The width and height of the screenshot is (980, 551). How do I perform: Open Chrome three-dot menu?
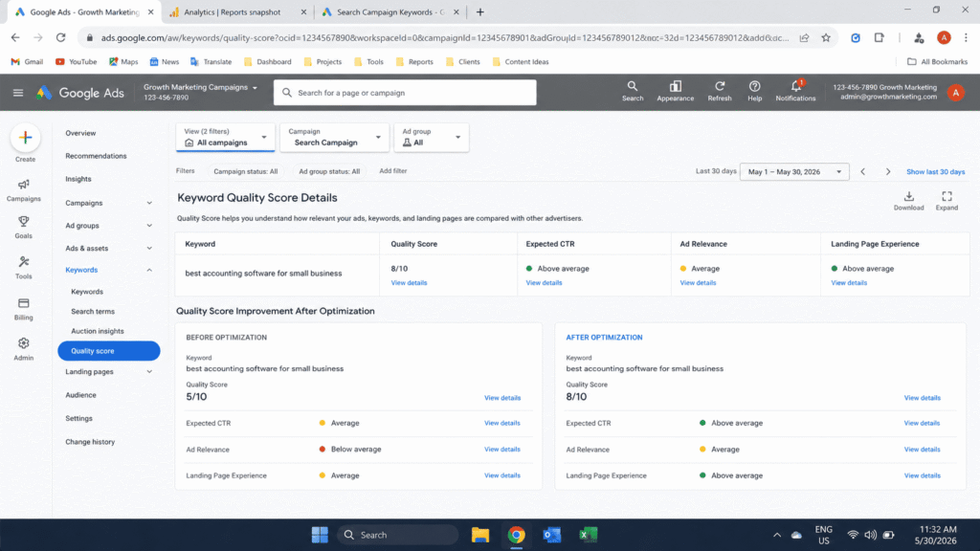[x=966, y=37]
